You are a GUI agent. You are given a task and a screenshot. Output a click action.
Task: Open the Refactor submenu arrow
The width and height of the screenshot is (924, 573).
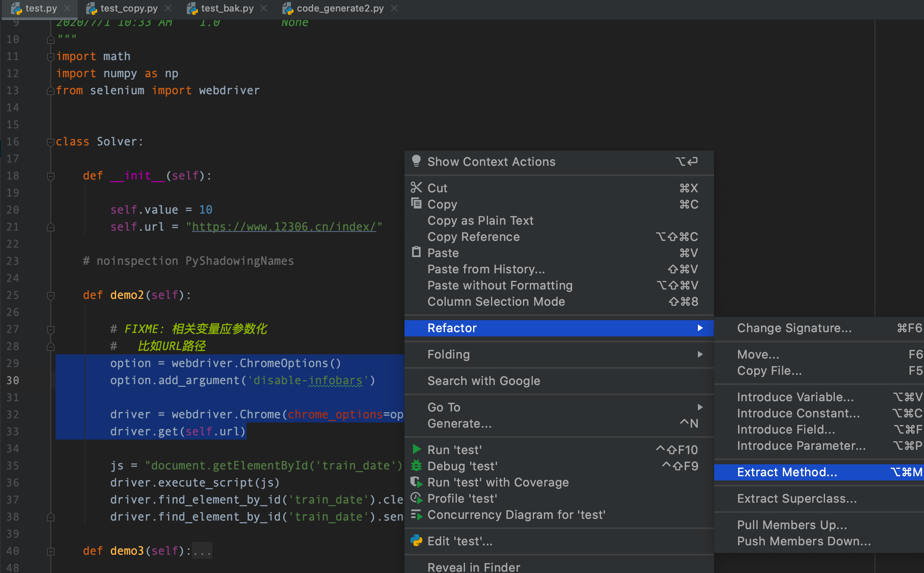tap(700, 328)
